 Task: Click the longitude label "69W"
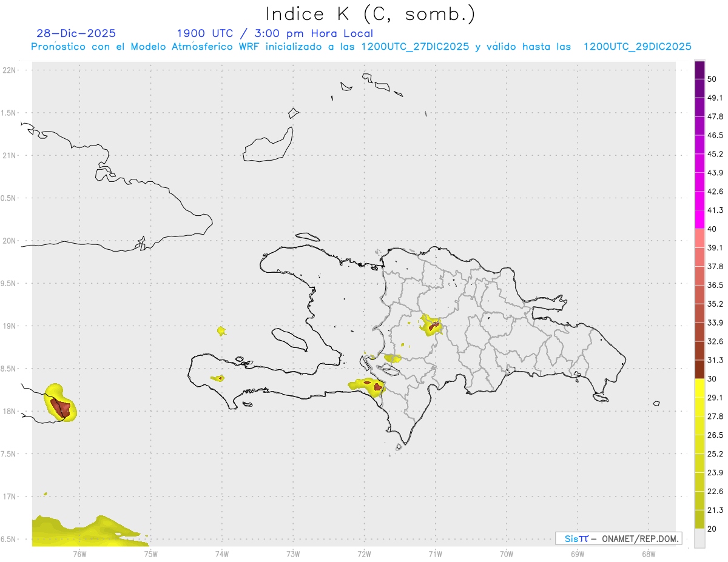pos(578,554)
